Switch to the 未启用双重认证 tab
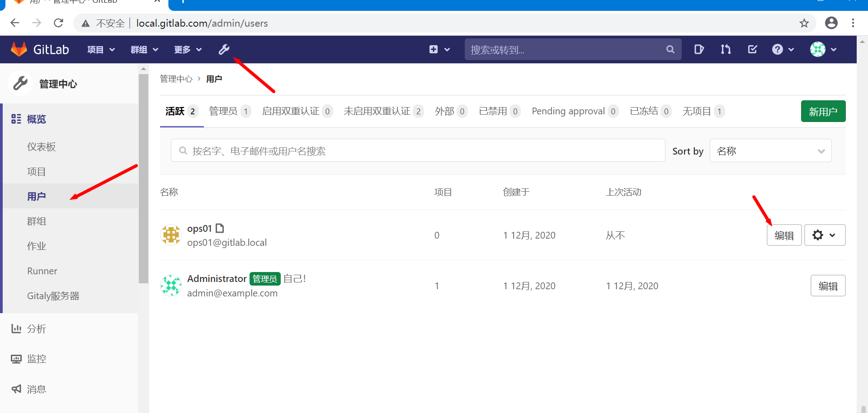Image resolution: width=868 pixels, height=413 pixels. coord(383,111)
